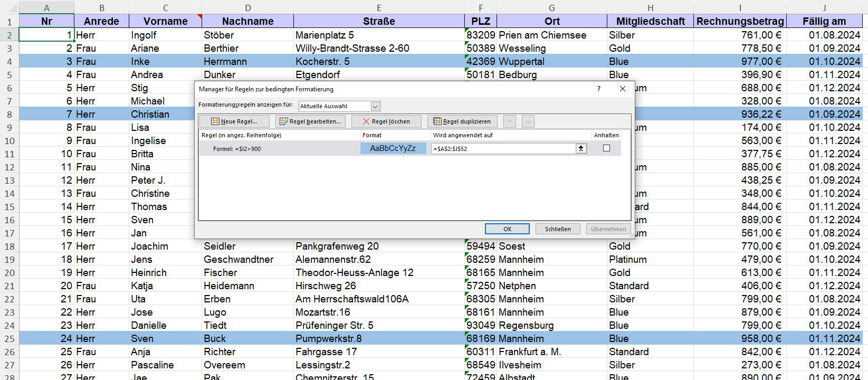The image size is (868, 380).
Task: Click cell containing Marienplatz 5
Action: tap(379, 35)
